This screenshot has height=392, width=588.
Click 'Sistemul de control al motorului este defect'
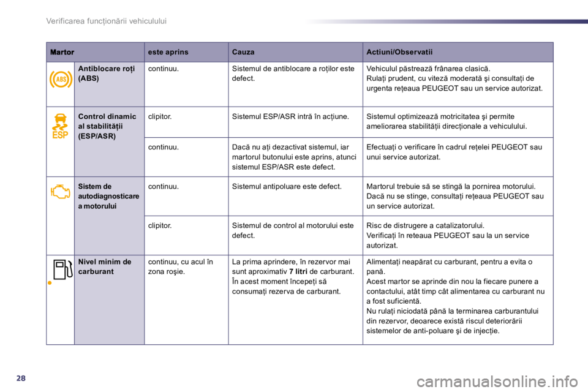293,230
